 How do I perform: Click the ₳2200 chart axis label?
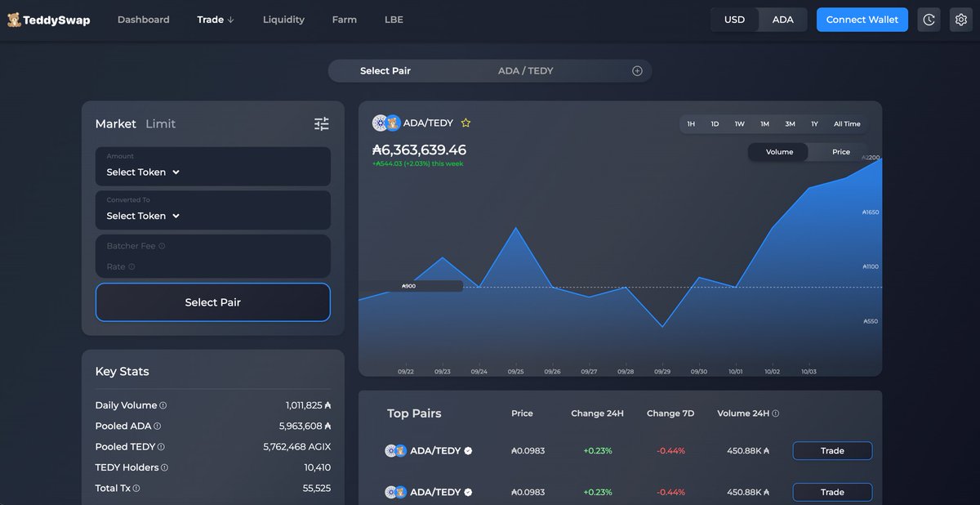pyautogui.click(x=871, y=158)
